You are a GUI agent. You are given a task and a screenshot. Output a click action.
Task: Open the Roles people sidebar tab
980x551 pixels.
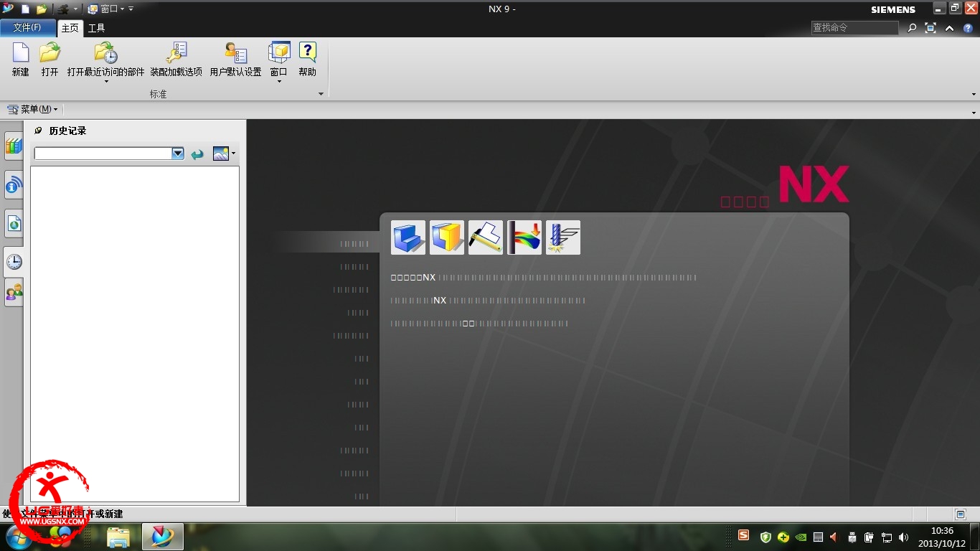tap(14, 292)
